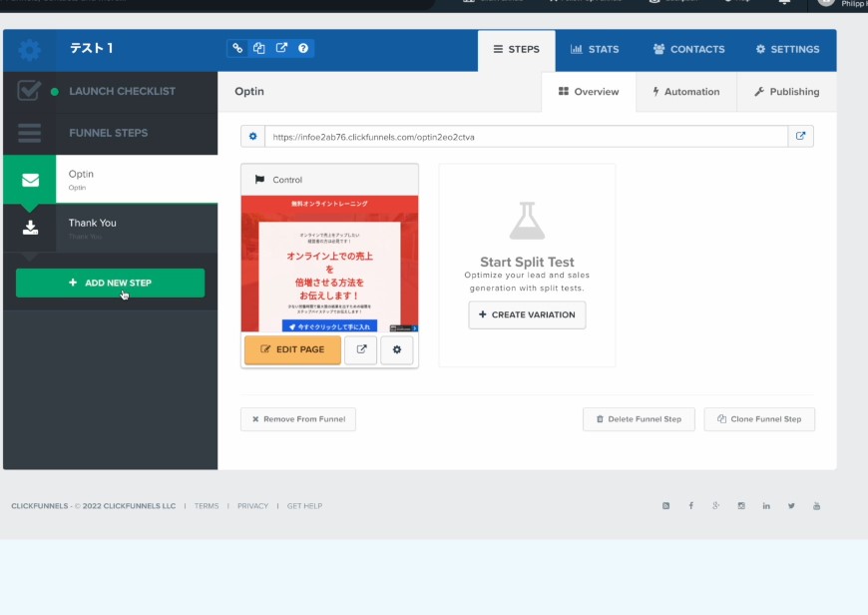
Task: Click Remove From Funnel button
Action: (x=298, y=419)
